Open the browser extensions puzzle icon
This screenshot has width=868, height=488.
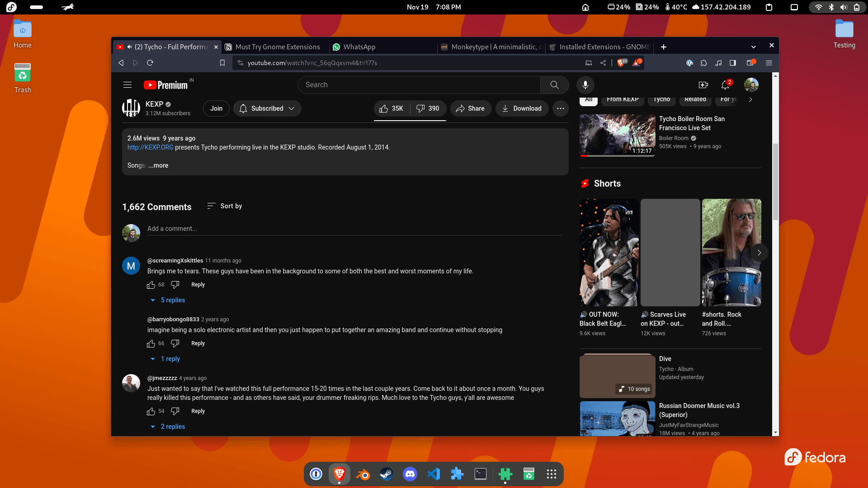[704, 63]
